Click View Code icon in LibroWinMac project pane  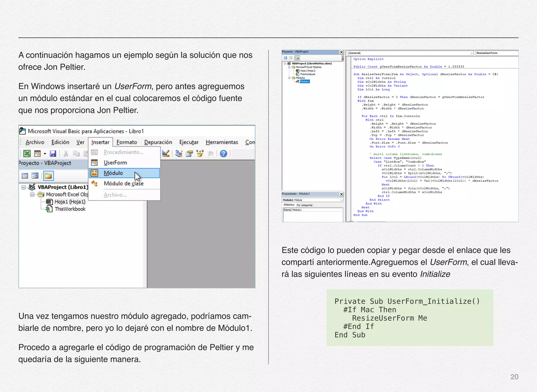(x=286, y=58)
